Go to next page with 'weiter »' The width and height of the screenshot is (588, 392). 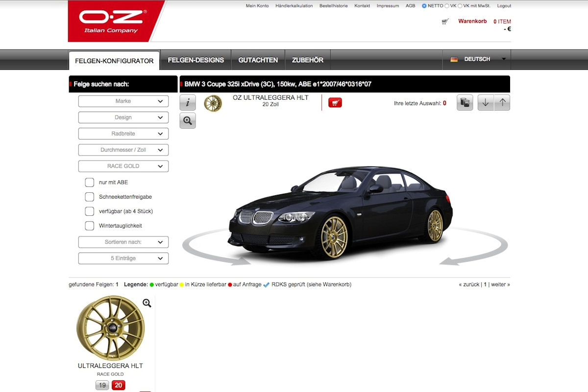[500, 284]
